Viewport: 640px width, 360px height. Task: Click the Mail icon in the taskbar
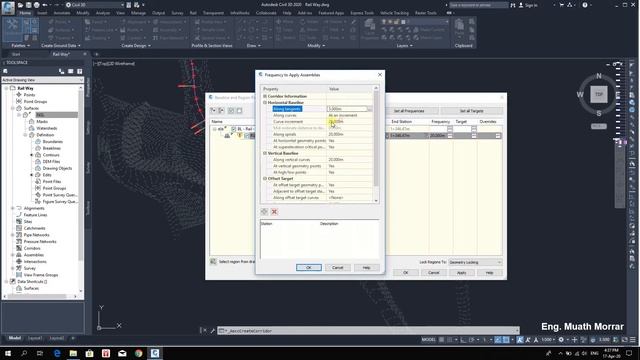click(122, 353)
